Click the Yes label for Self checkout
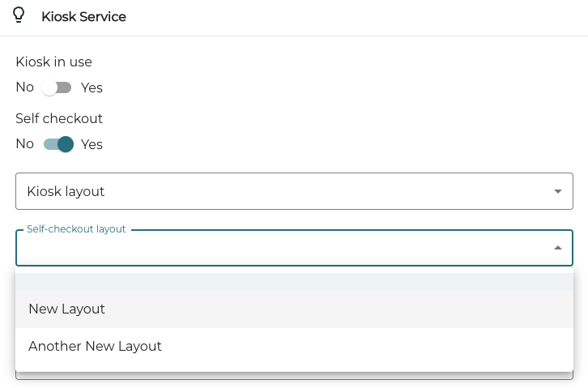588x388 pixels. [92, 144]
